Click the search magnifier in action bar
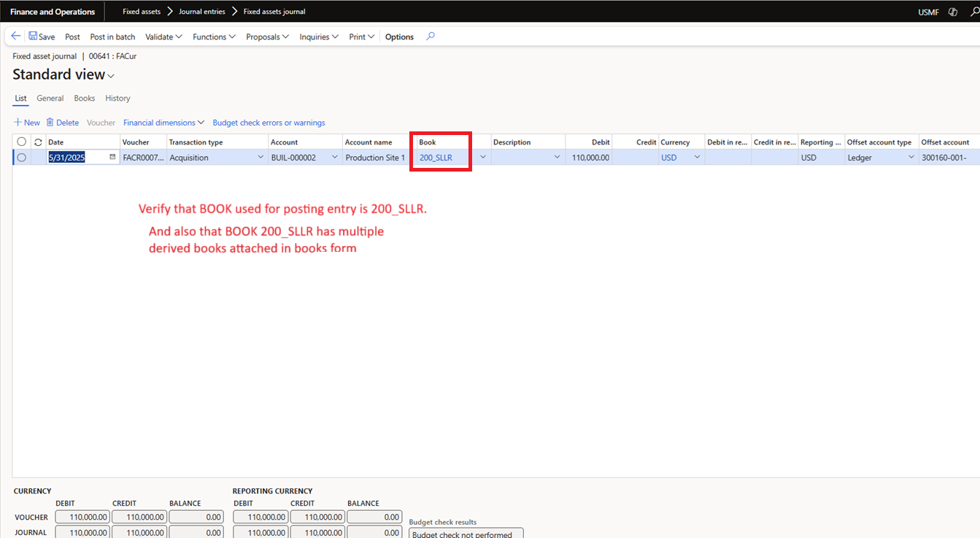 (x=431, y=36)
